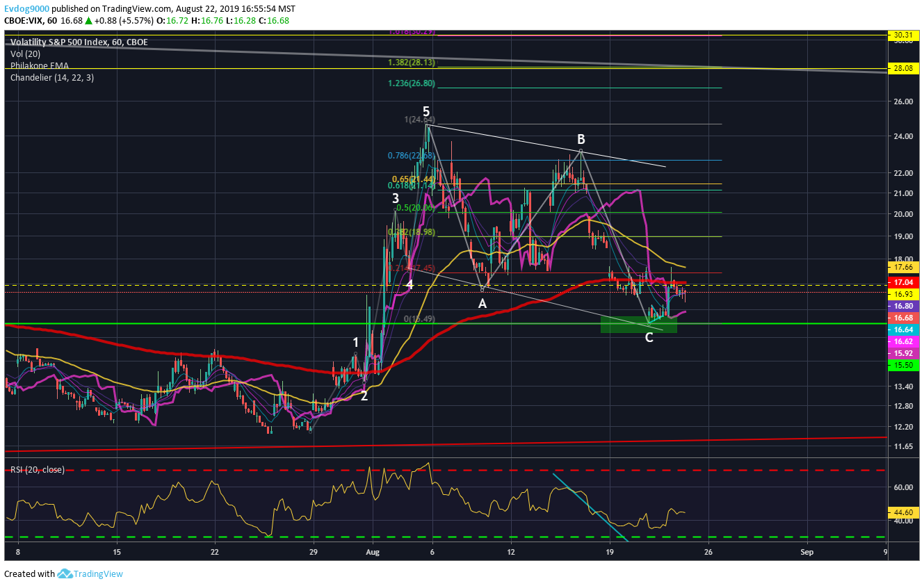Click the +0.88 (+5.57%) change value
924x586 pixels.
(x=123, y=21)
